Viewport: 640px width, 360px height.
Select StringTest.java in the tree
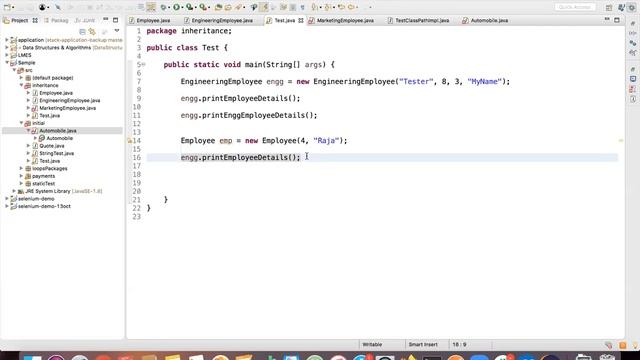(56, 153)
